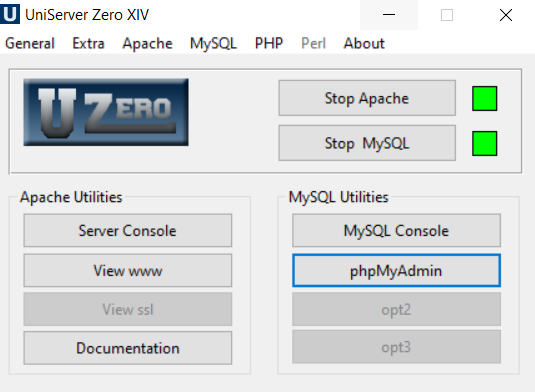Screen dimensions: 535x392
Task: Open phpMyAdmin
Action: coord(396,271)
